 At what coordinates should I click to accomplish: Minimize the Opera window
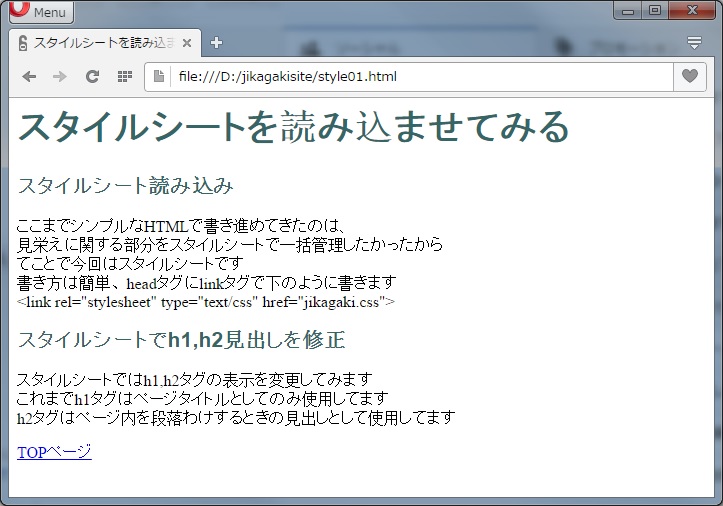[x=628, y=10]
